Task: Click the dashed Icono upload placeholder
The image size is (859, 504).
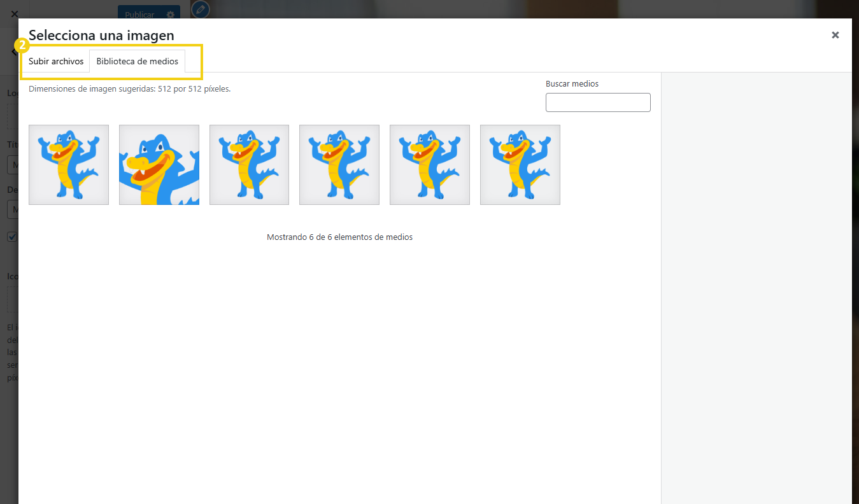Action: tap(13, 299)
